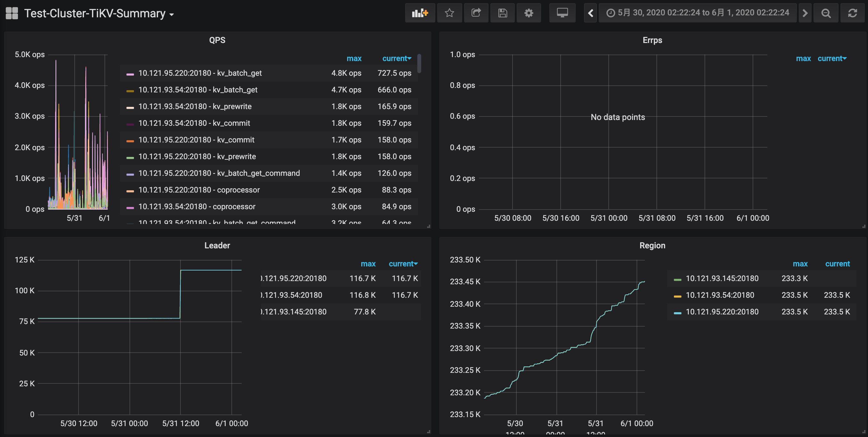Screen dimensions: 868x437
Task: Cycle view mode monitor icon
Action: 562,13
